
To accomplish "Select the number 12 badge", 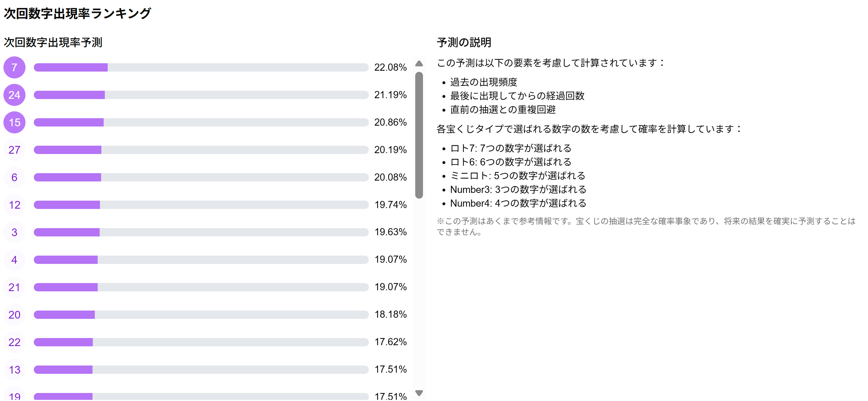I will (x=14, y=205).
